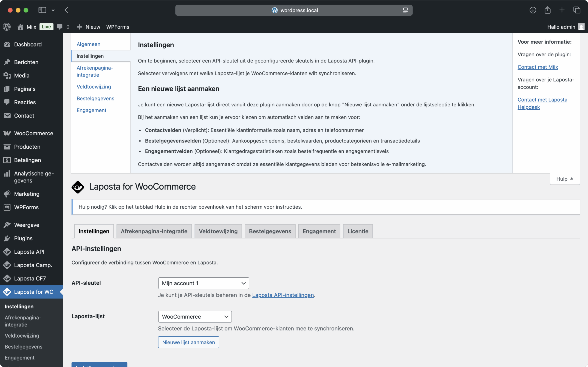
Task: Click the plus icon next to Nieuw
Action: (x=79, y=27)
